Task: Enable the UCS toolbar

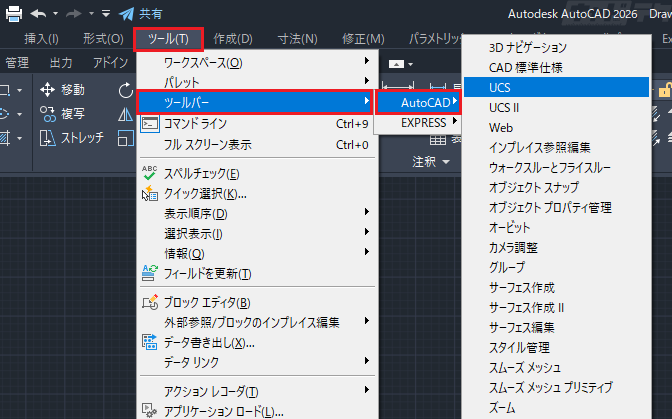Action: [556, 87]
